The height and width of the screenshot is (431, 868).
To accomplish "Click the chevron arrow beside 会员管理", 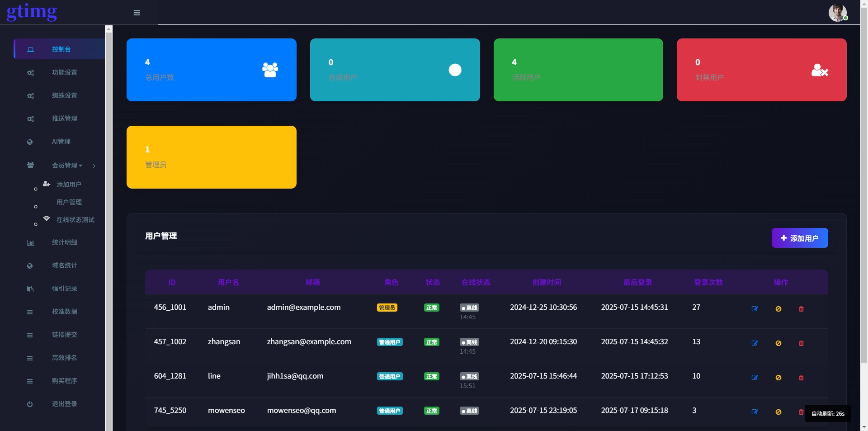I will click(94, 166).
